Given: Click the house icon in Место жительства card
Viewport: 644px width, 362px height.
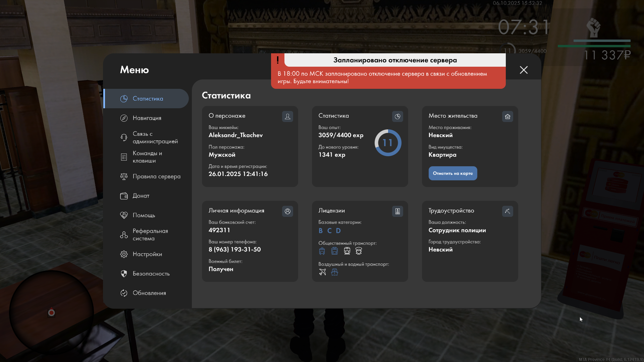Looking at the screenshot, I should pos(507,116).
